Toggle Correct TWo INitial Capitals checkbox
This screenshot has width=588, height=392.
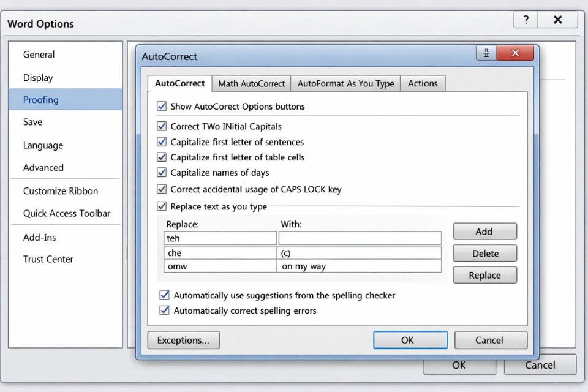point(162,126)
